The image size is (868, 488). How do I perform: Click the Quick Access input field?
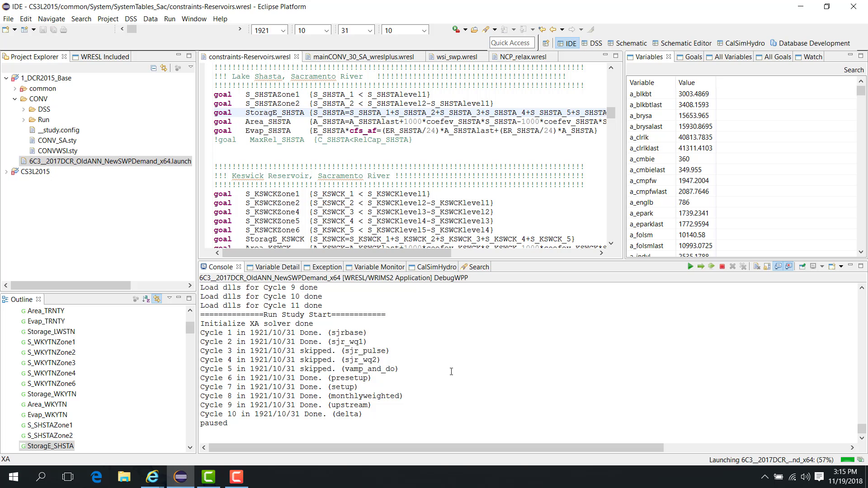(x=512, y=42)
